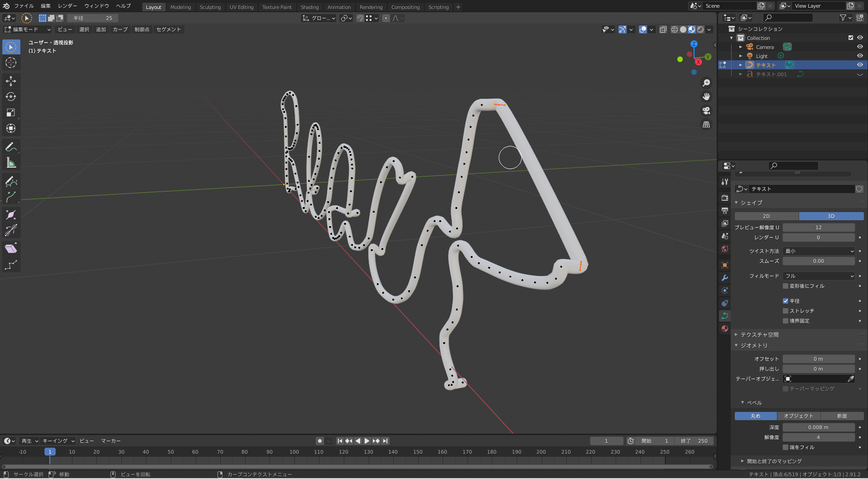The image size is (868, 479).
Task: Activate the Measure tool
Action: click(11, 163)
